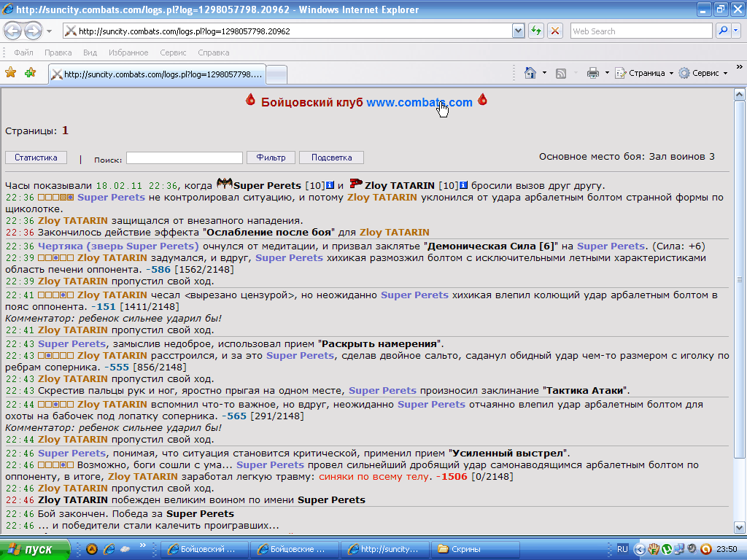This screenshot has height=560, width=747.
Task: Click Чертяка (зверь Super Perets) name
Action: tap(118, 246)
